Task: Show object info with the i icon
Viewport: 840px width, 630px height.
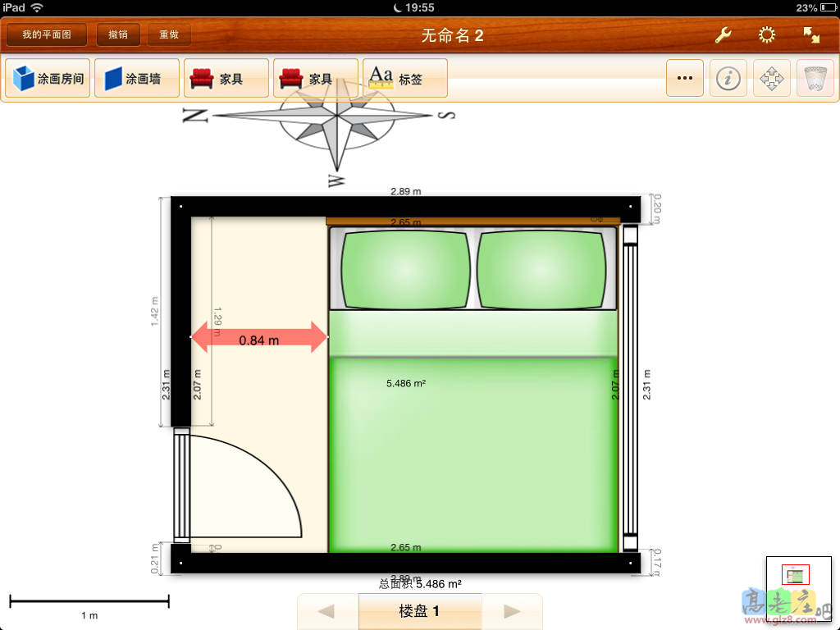Action: click(728, 79)
